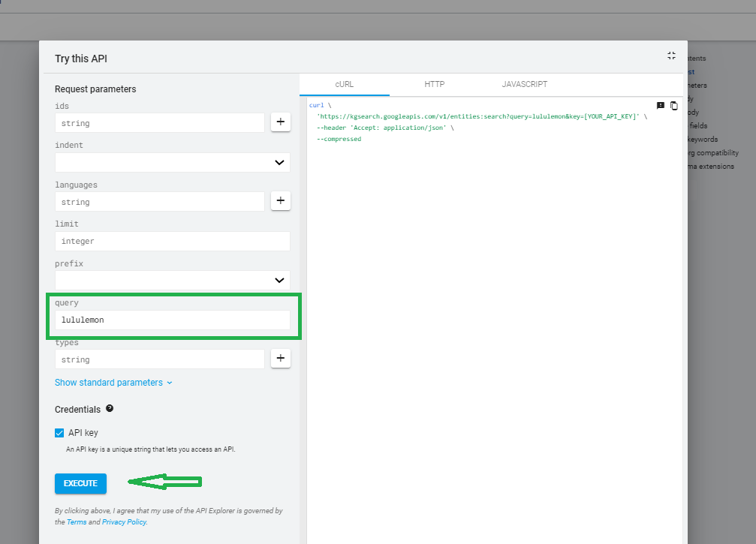Select the cURL tab
This screenshot has height=544, width=756.
[344, 84]
